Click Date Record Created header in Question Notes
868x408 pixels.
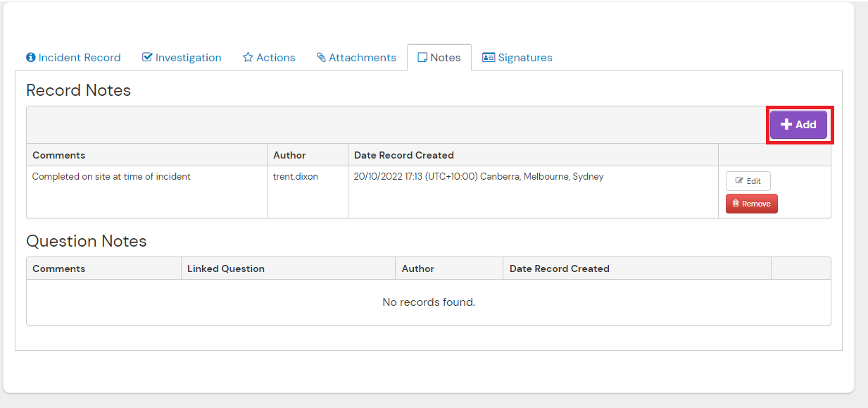(559, 268)
